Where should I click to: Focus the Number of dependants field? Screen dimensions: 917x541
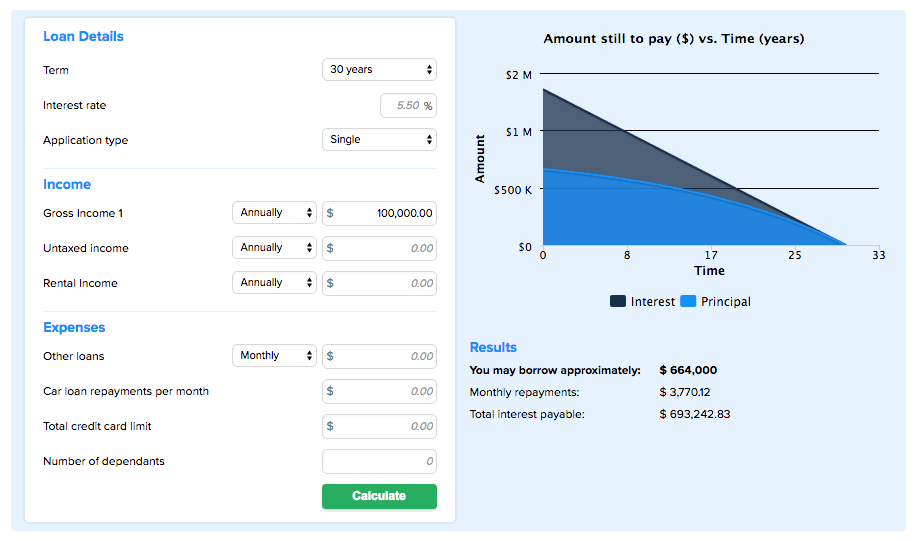379,462
